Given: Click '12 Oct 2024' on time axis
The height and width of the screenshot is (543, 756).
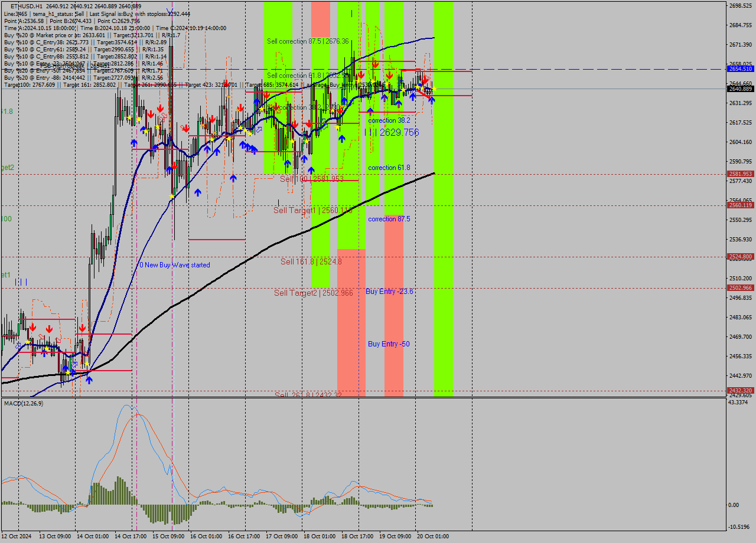Looking at the screenshot, I should tap(18, 537).
